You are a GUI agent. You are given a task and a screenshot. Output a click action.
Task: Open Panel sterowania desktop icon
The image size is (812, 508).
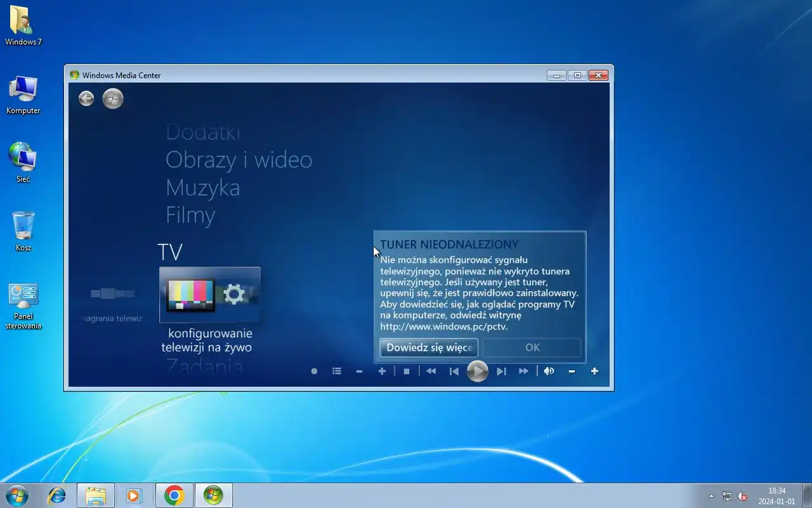coord(23,306)
